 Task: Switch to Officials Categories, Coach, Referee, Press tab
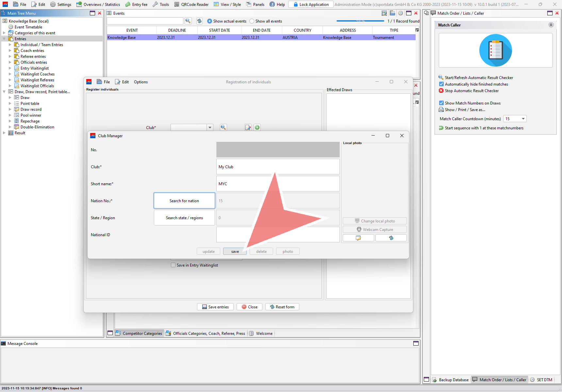tap(206, 333)
